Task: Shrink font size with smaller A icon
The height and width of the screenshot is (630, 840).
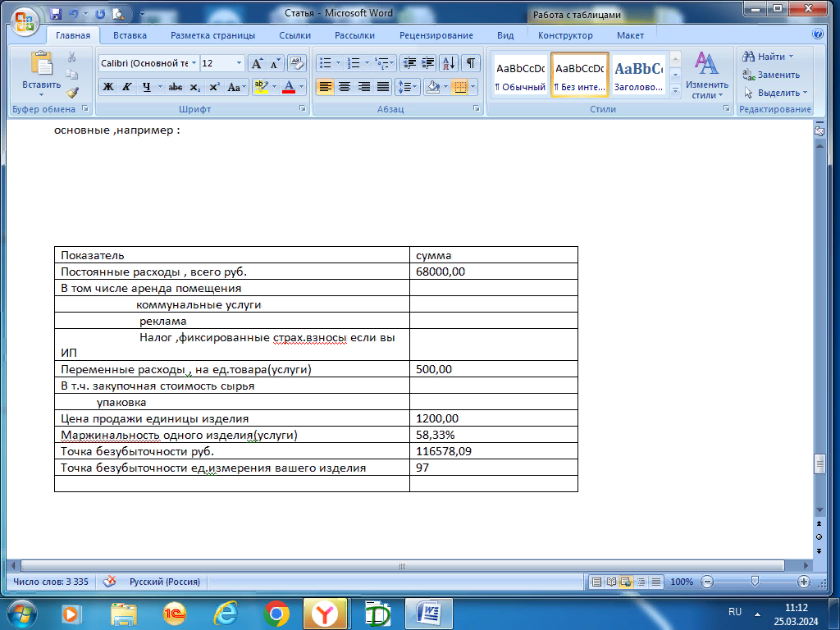Action: point(275,63)
